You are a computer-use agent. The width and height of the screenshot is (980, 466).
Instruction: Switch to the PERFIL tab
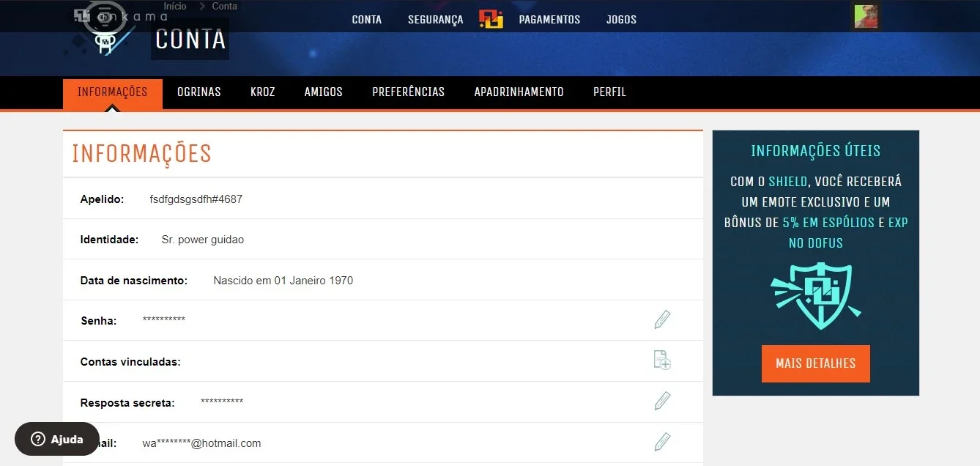(609, 92)
